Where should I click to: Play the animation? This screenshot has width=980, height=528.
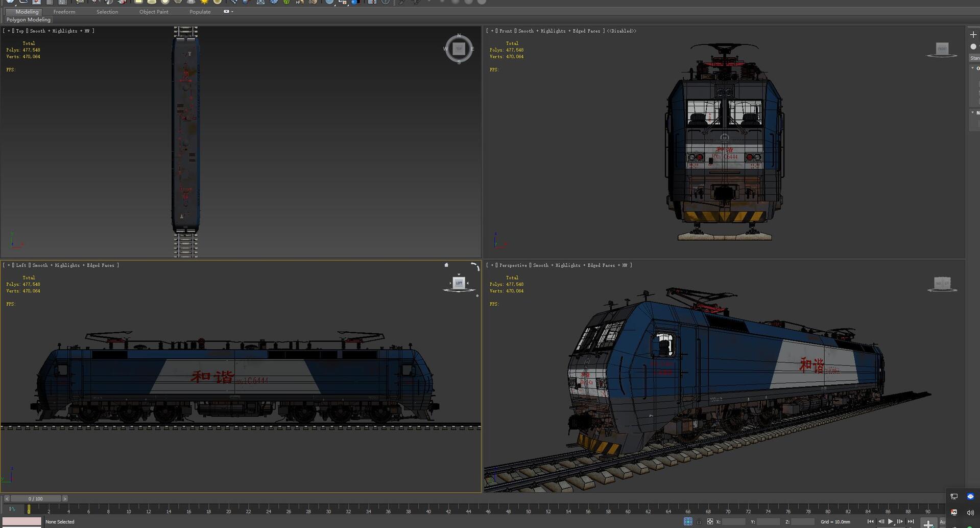point(891,521)
